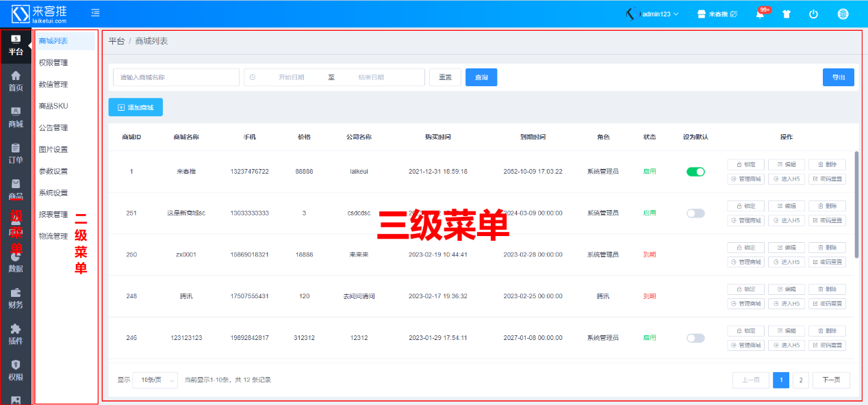
Task: Click the 添加商城 add mall button
Action: point(136,107)
